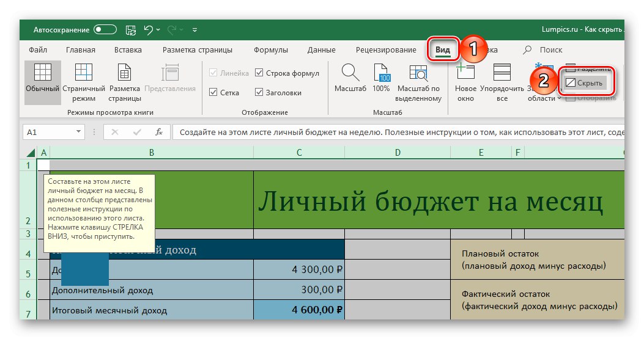Select row 7 header

[28, 310]
